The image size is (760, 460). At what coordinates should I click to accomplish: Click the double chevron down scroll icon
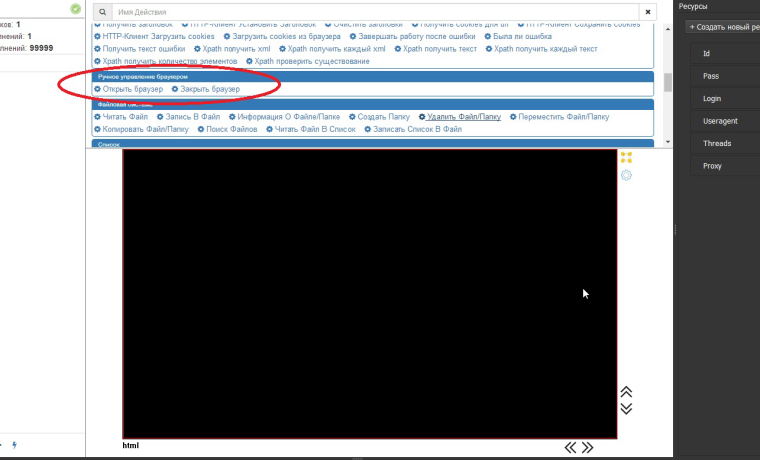click(x=626, y=408)
